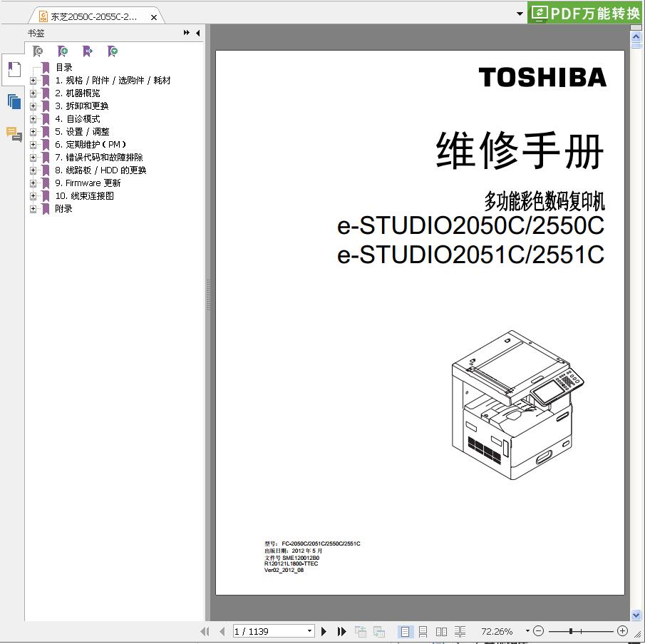Enable continuous page view mode
645x644 pixels.
click(423, 631)
